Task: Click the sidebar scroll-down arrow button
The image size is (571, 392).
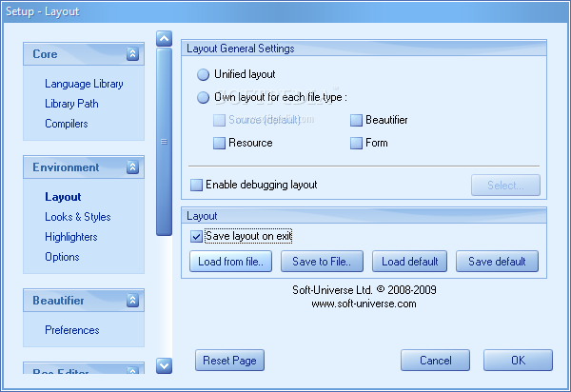Action: tap(164, 365)
